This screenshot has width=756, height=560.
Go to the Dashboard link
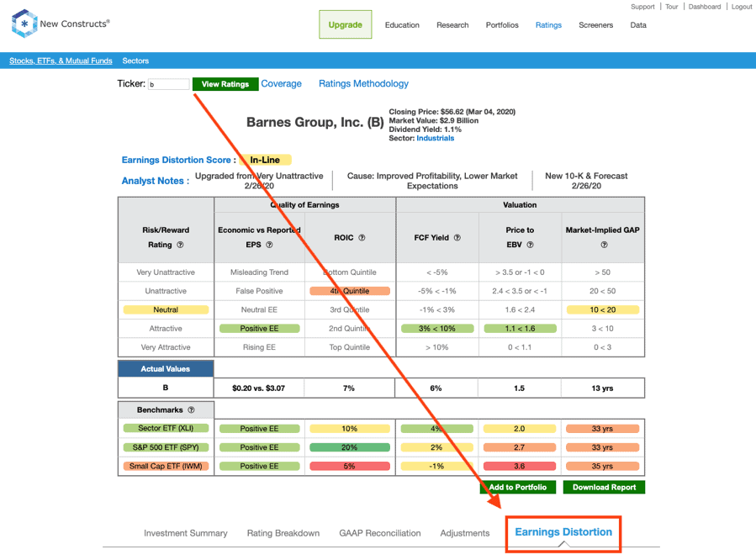point(705,7)
